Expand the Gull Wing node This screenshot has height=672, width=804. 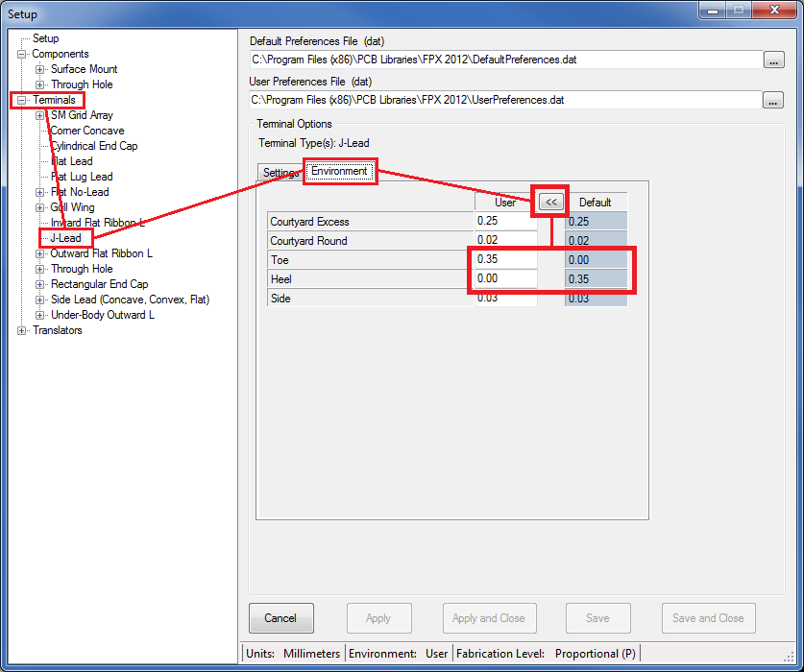[39, 207]
